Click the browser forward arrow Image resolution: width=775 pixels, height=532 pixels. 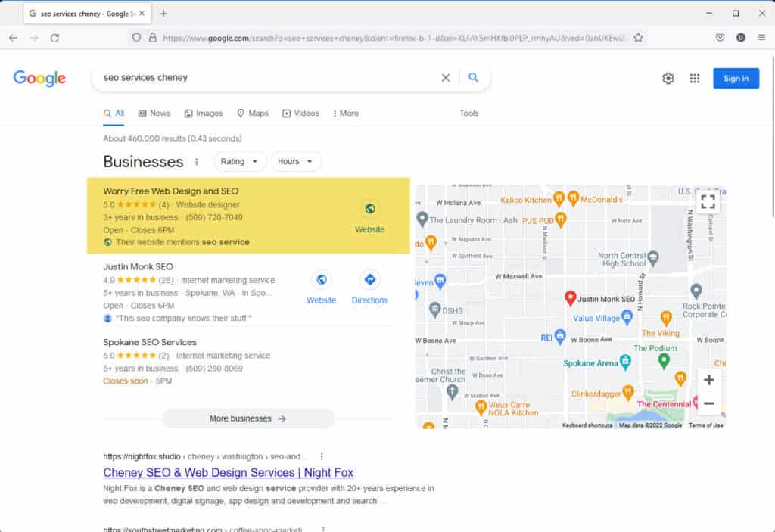click(x=34, y=38)
